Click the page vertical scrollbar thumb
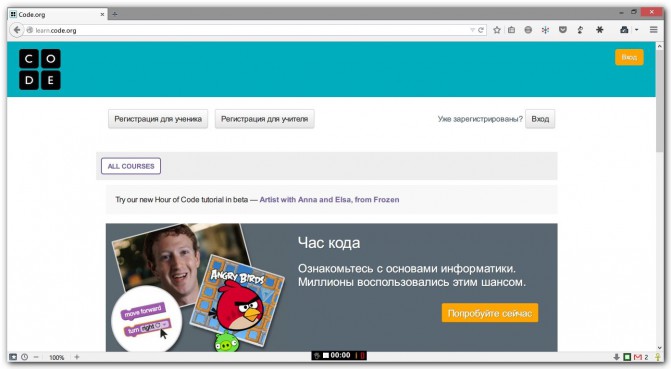The image size is (671, 369). coord(659,102)
